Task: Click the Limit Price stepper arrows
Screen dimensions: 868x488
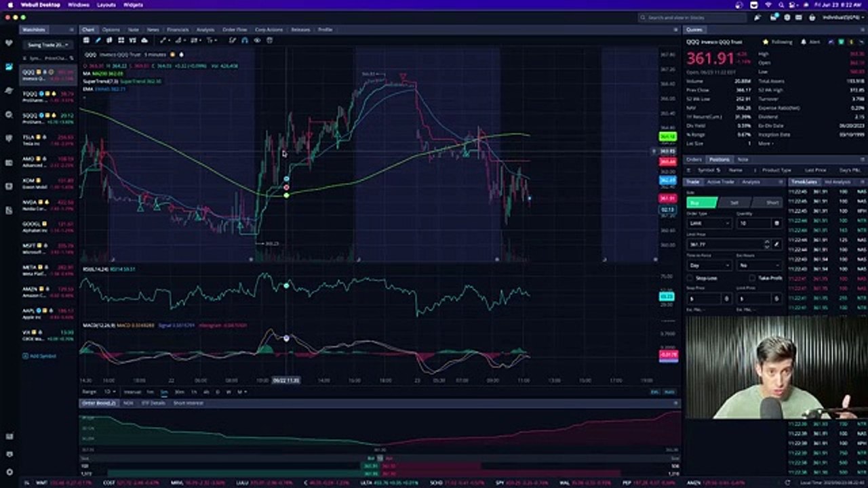Action: pos(767,244)
